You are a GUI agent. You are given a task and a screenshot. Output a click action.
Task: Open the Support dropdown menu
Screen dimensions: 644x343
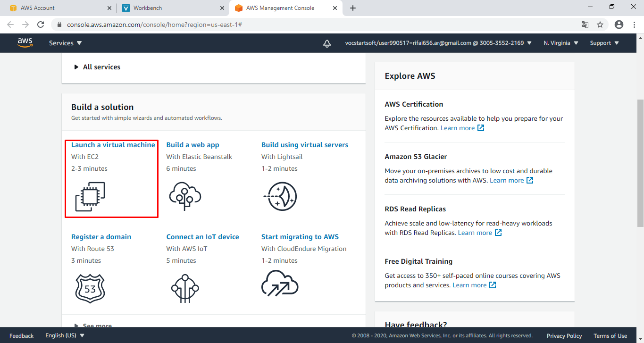[x=604, y=43]
